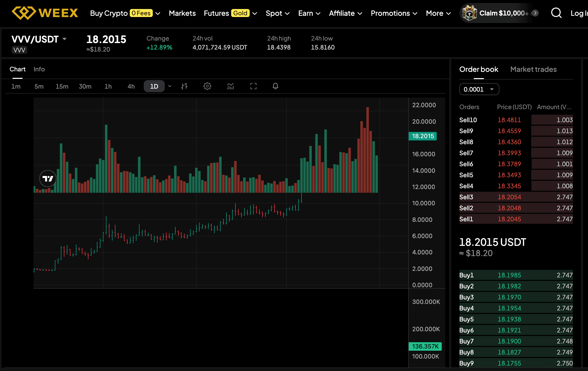Click the Gold badge on Futures
This screenshot has width=588, height=371.
(x=240, y=13)
